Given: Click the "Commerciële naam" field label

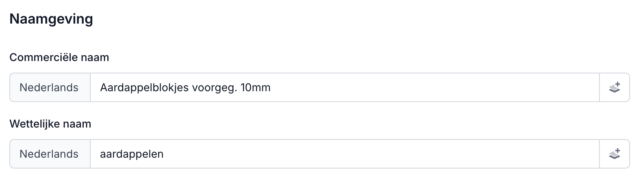Looking at the screenshot, I should [59, 58].
